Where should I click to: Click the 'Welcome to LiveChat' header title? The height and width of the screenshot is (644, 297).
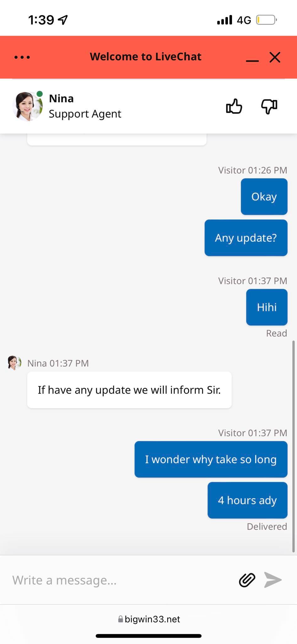146,57
